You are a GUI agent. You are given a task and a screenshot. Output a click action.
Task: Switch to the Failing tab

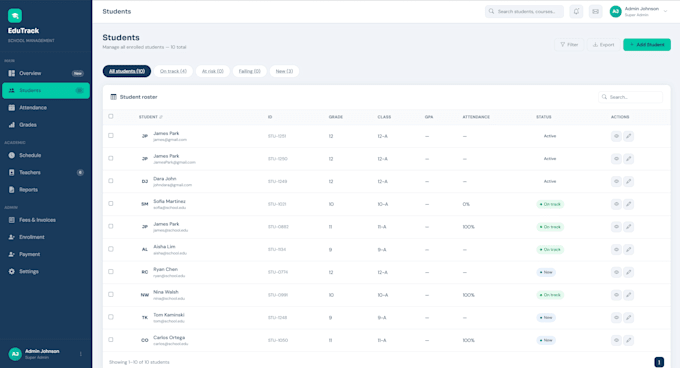(x=249, y=71)
